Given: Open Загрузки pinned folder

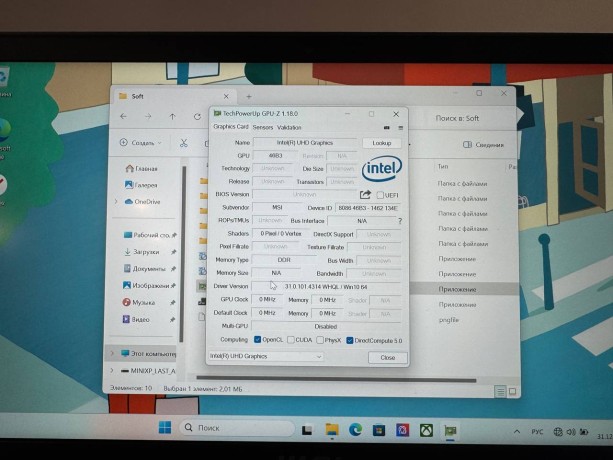Looking at the screenshot, I should pos(150,252).
